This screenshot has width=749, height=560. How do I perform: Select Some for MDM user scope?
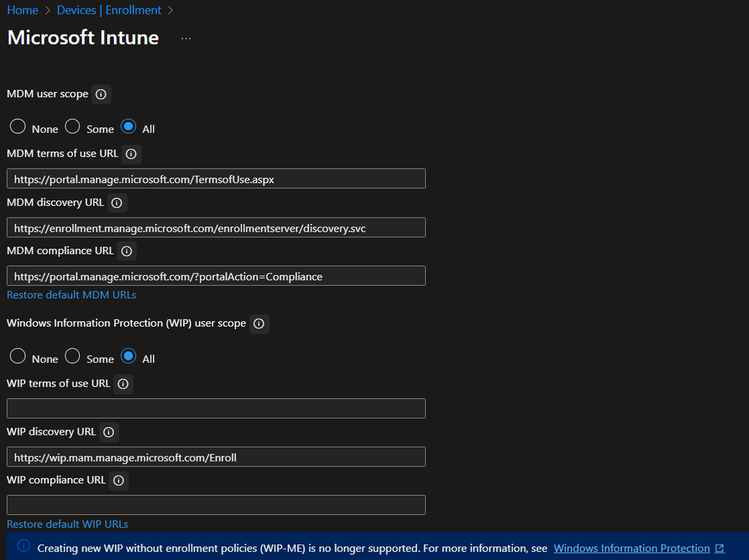pyautogui.click(x=73, y=127)
